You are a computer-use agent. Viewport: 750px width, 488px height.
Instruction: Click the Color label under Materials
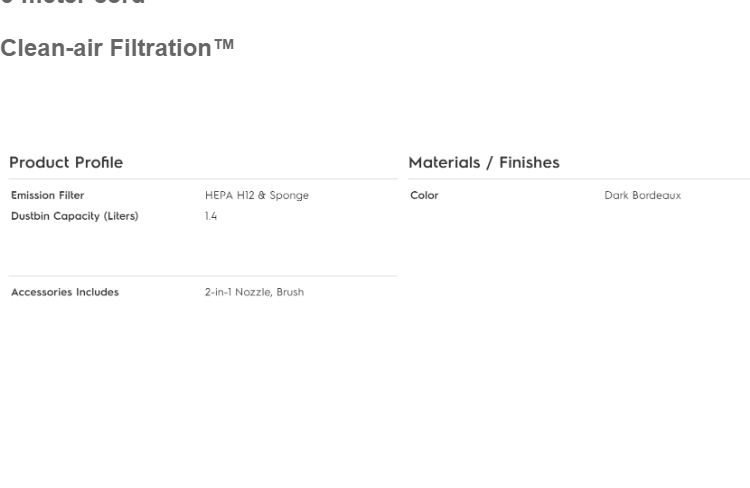[x=424, y=195]
